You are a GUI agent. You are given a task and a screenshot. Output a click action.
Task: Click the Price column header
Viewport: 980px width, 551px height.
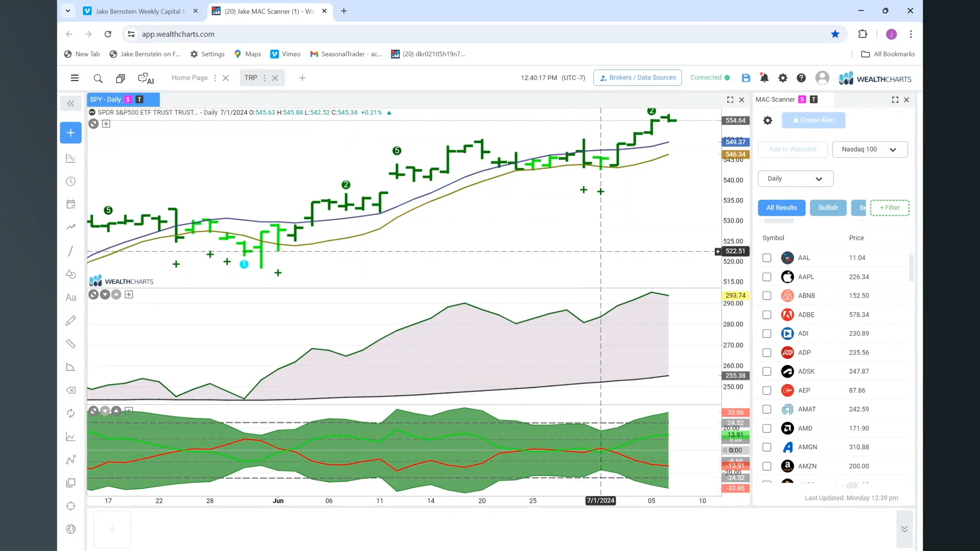(856, 238)
